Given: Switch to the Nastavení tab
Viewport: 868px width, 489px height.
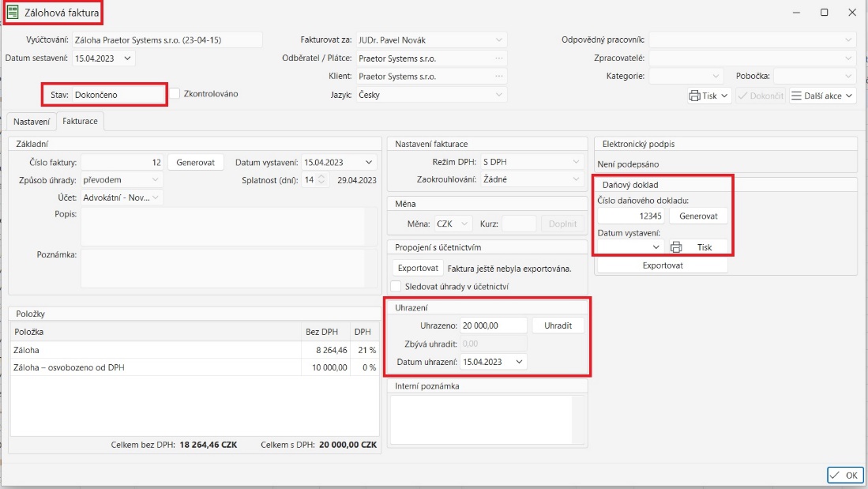Looking at the screenshot, I should 32,122.
